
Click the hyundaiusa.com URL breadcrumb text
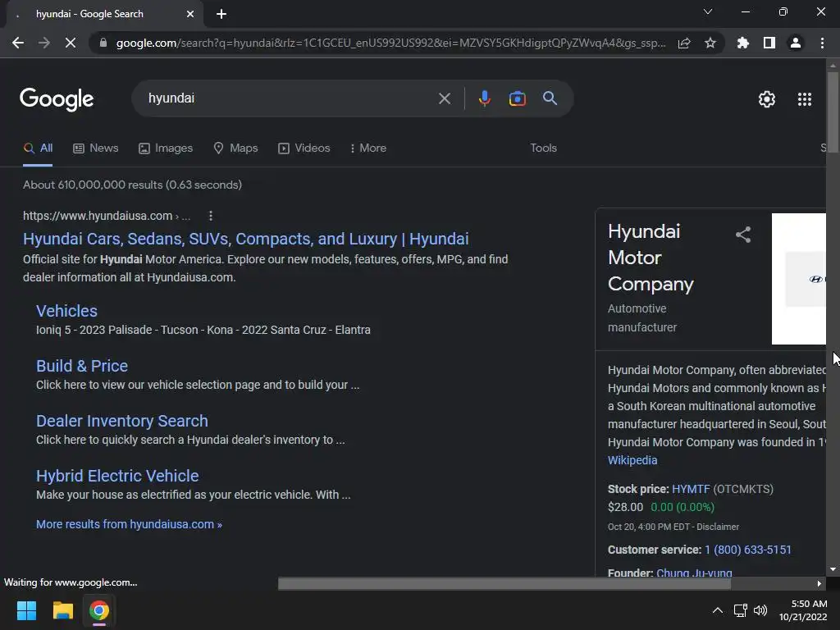click(107, 216)
